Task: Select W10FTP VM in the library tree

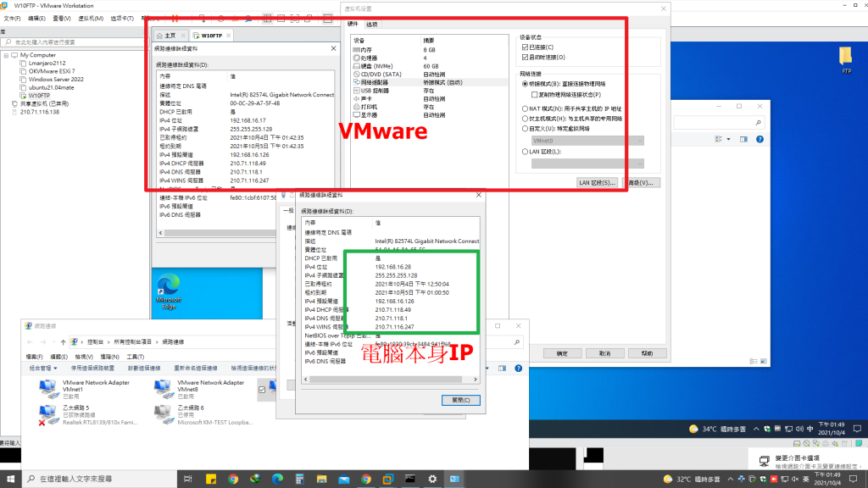Action: pos(39,95)
